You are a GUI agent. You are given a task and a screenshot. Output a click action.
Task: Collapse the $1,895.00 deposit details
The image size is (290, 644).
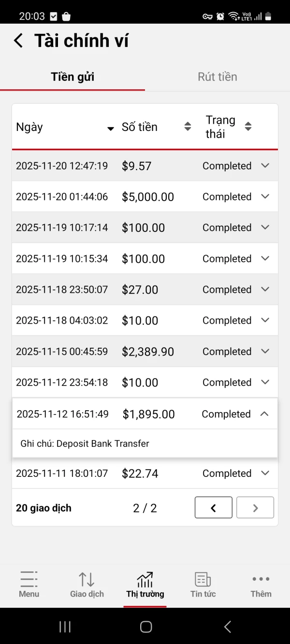click(x=264, y=414)
